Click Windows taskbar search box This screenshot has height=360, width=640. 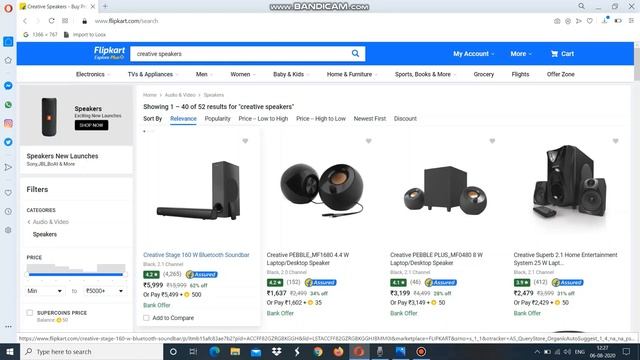click(x=91, y=351)
